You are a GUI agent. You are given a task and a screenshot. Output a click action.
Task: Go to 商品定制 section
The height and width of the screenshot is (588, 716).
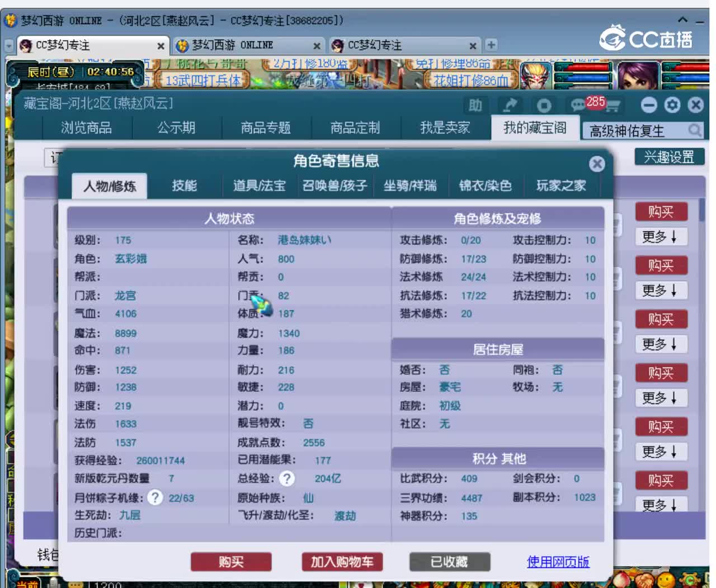click(x=355, y=128)
